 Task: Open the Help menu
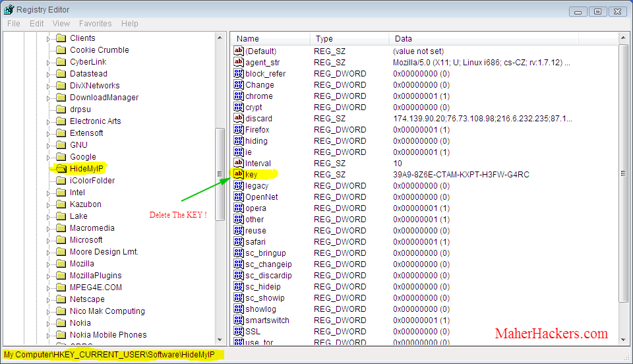coord(130,23)
